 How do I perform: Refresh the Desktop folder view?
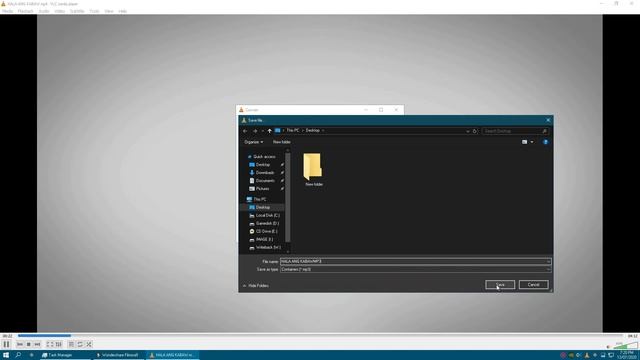[x=475, y=131]
